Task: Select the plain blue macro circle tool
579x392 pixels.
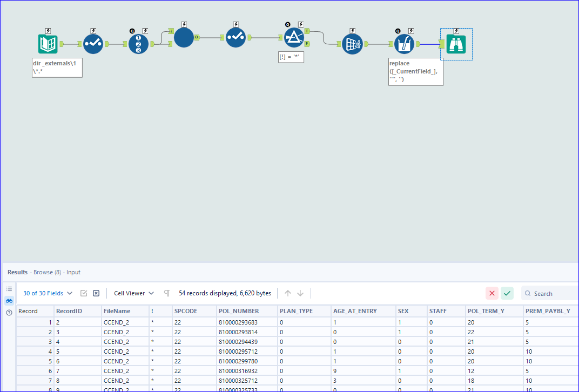Action: tap(184, 39)
